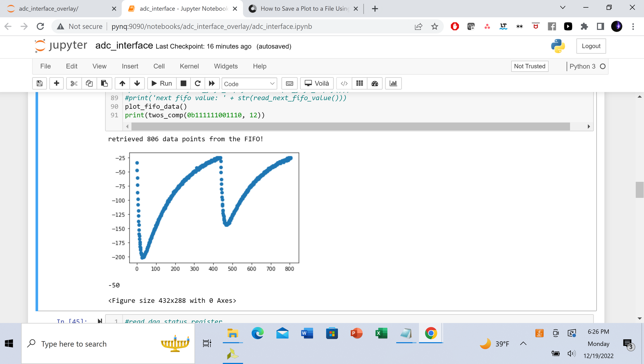Image resolution: width=644 pixels, height=364 pixels.
Task: Show hidden system tray icons chevron
Action: (523, 343)
